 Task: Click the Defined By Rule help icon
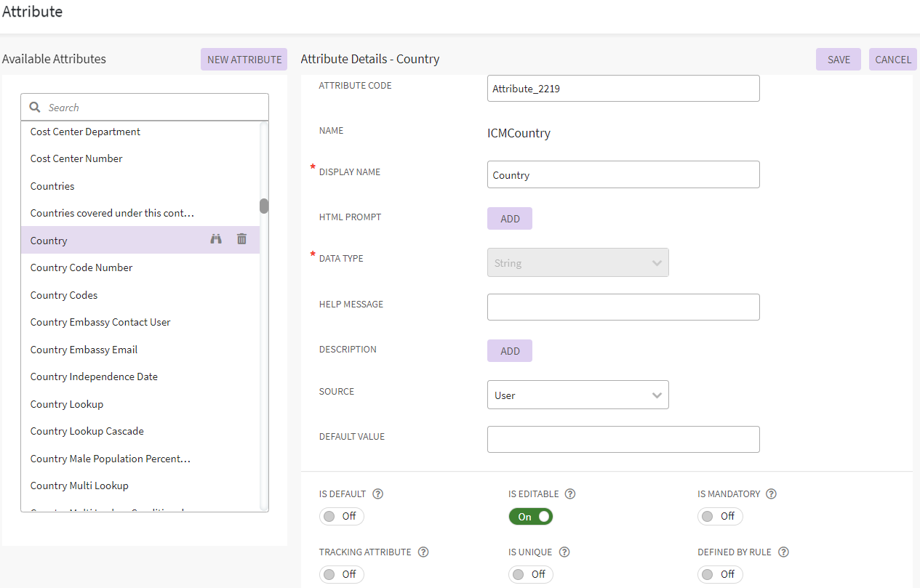783,552
